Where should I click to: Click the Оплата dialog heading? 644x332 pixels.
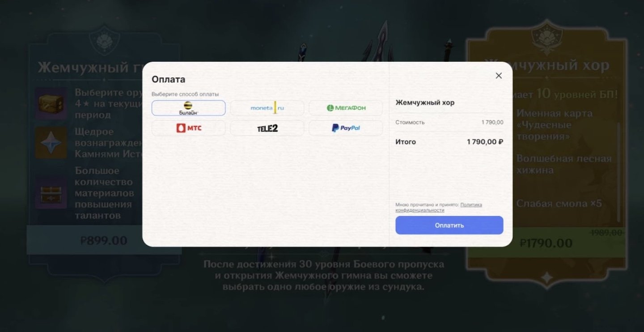[x=168, y=79]
